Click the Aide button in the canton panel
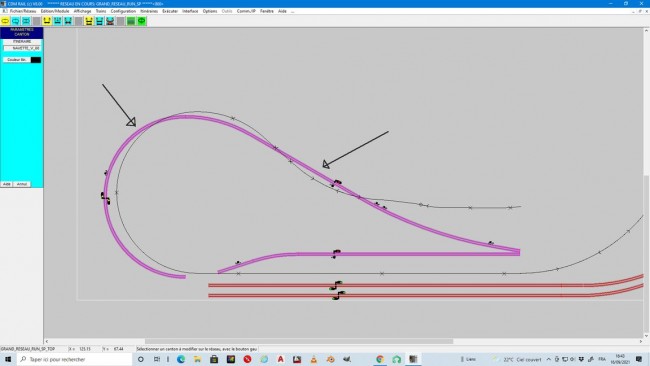Image resolution: width=650 pixels, height=366 pixels. coord(7,184)
